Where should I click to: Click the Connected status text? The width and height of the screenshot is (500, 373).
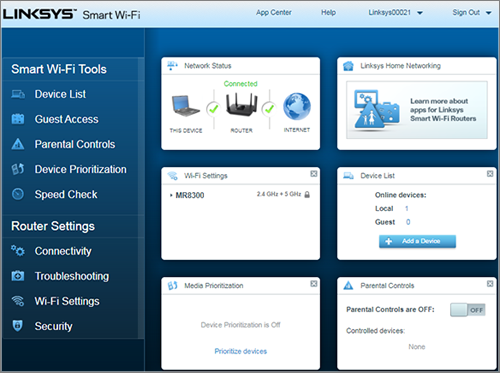(x=241, y=84)
